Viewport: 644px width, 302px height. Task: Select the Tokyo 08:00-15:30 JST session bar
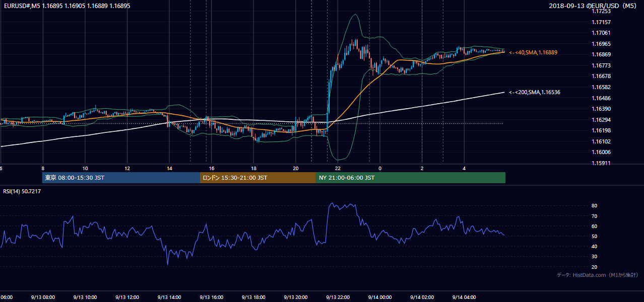(121, 178)
